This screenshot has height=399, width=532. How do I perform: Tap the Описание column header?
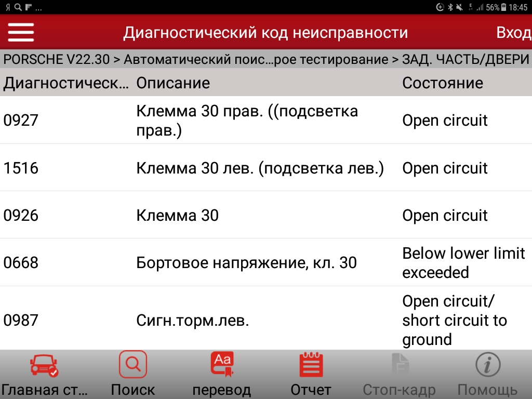click(x=173, y=83)
